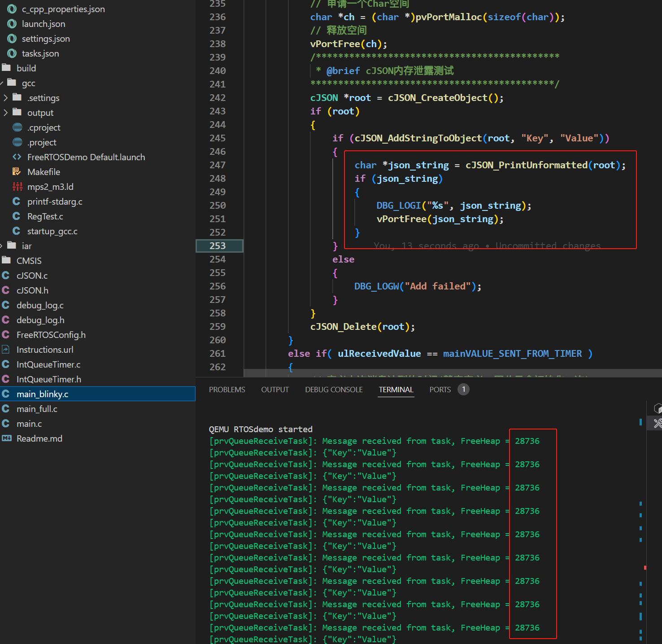Click the .cproject file icon
The width and height of the screenshot is (662, 644).
tap(17, 127)
